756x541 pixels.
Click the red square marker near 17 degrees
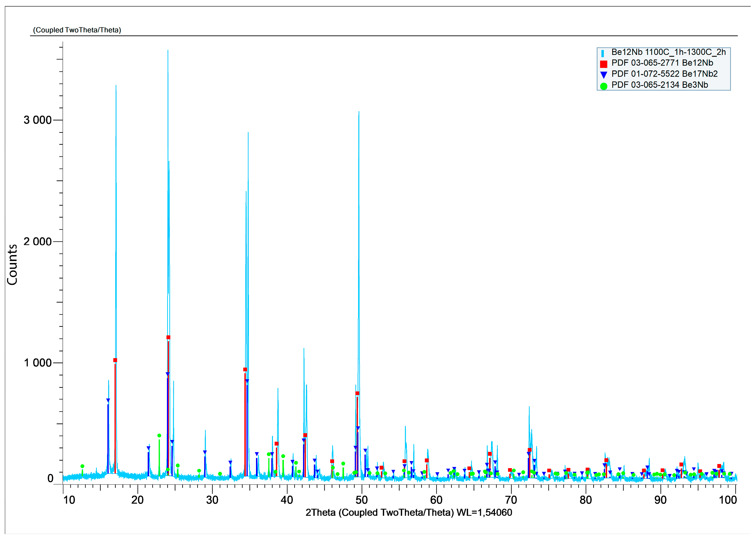pos(115,360)
